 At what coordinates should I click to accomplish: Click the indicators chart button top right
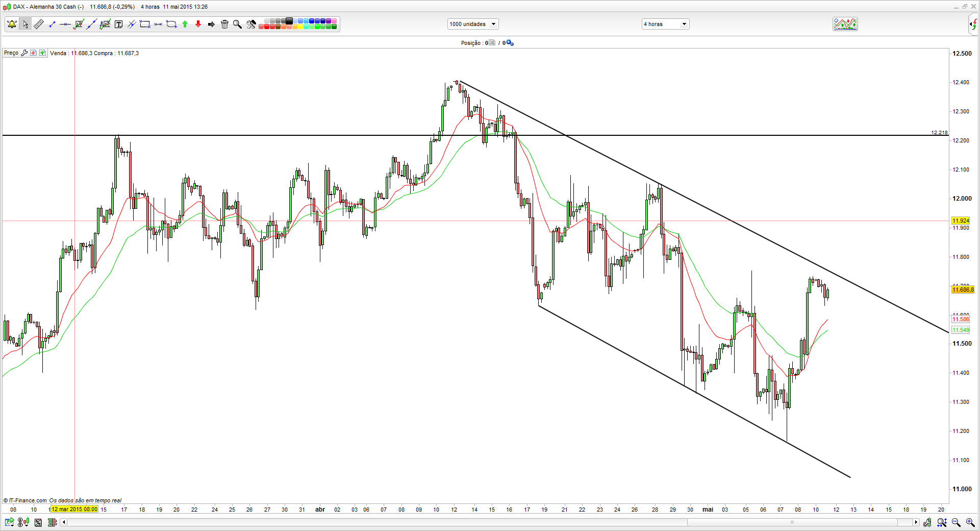click(845, 24)
